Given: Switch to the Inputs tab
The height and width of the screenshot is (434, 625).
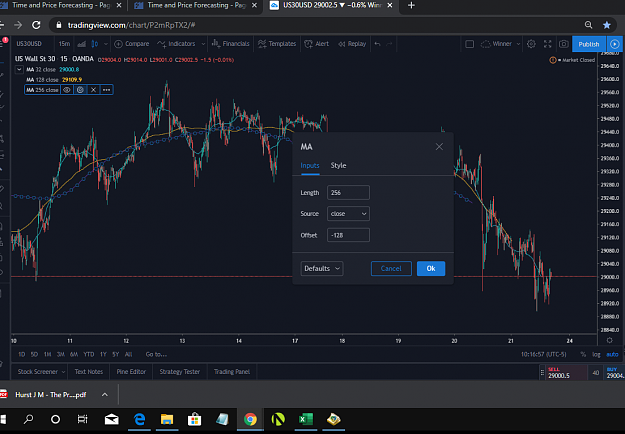Looking at the screenshot, I should 310,165.
